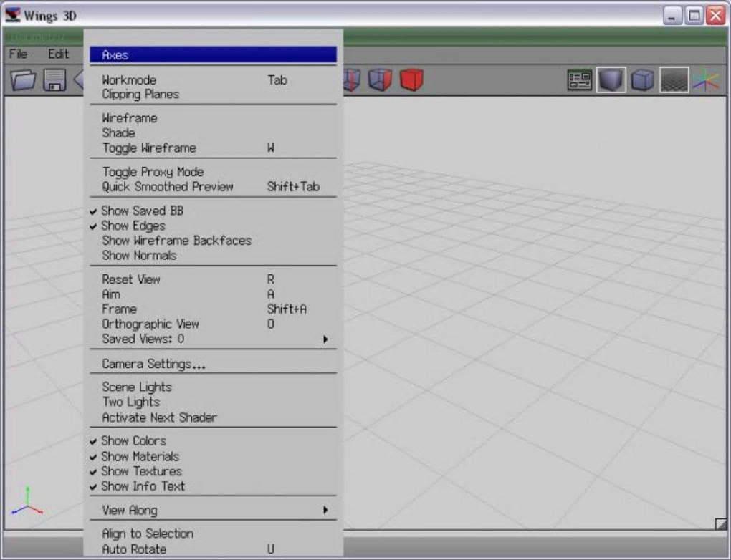Expand the View Along submenu

213,510
